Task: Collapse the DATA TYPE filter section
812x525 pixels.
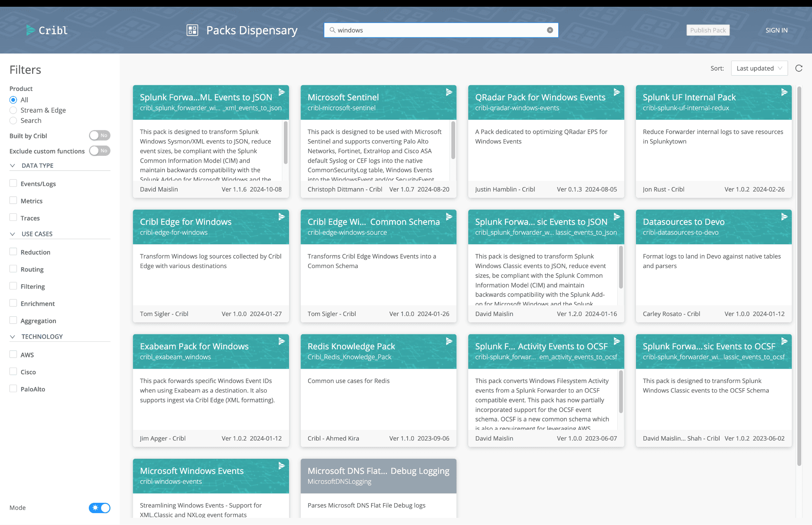Action: tap(13, 165)
